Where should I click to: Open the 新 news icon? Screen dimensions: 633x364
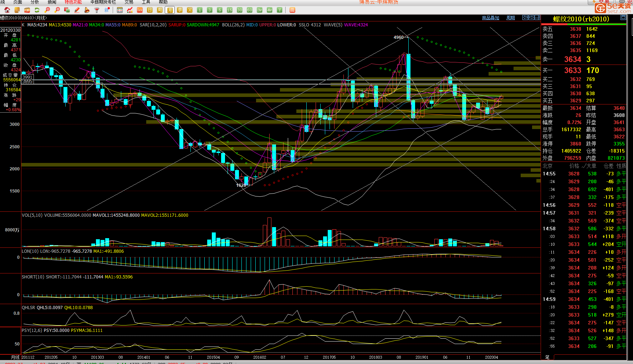(x=107, y=10)
